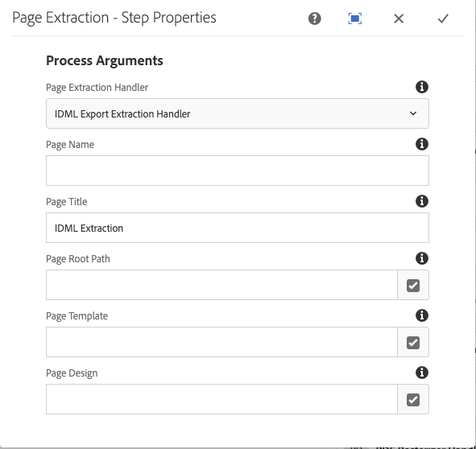476x449 pixels.
Task: Open path picker for Page Template
Action: coord(413,342)
